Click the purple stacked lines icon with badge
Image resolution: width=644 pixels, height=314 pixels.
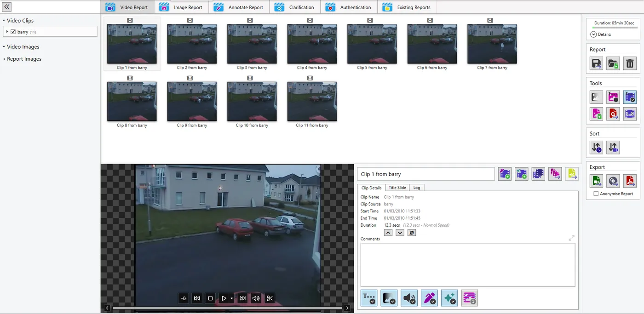point(470,298)
